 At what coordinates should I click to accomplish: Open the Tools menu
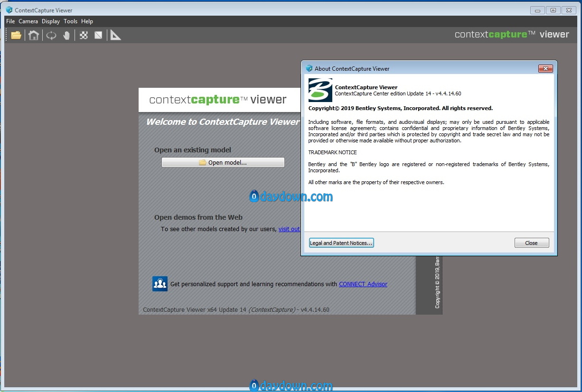[x=70, y=21]
